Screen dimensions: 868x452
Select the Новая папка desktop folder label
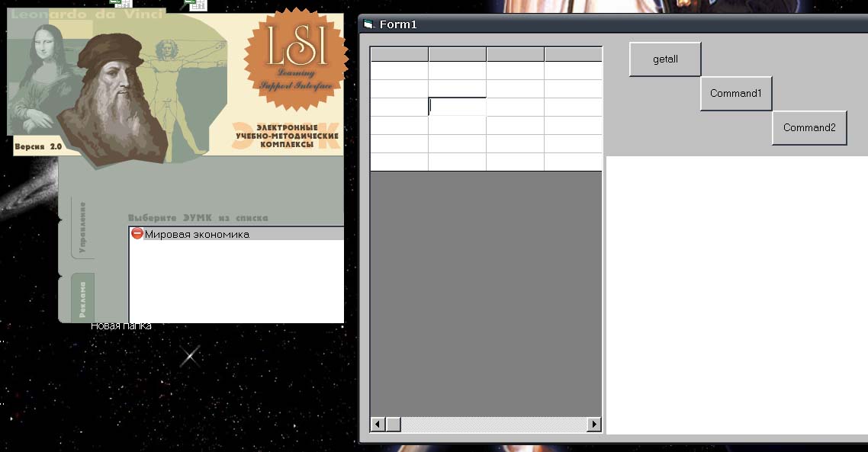pyautogui.click(x=121, y=326)
